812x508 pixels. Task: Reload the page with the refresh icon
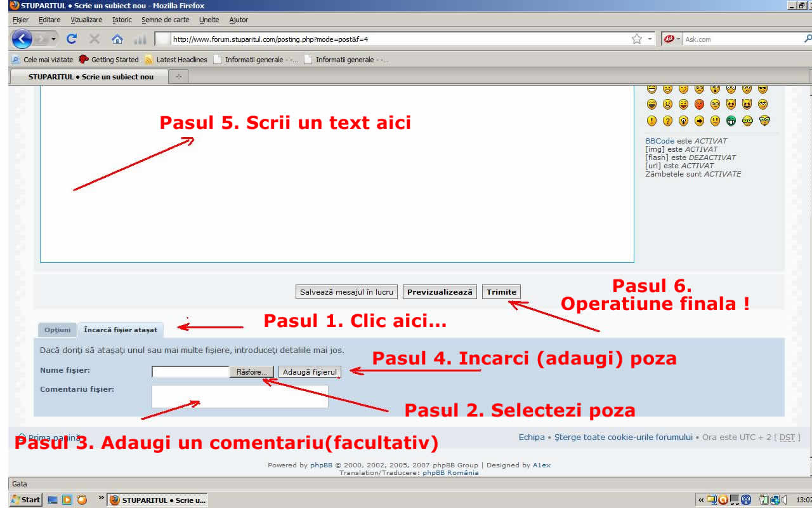72,39
